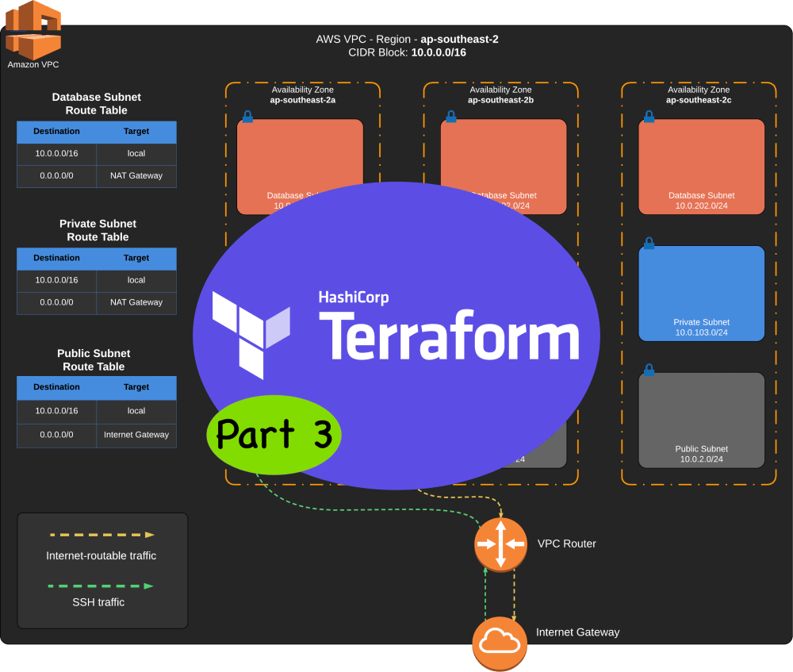Click the 'Internet-routable traffic' legend label

(102, 555)
